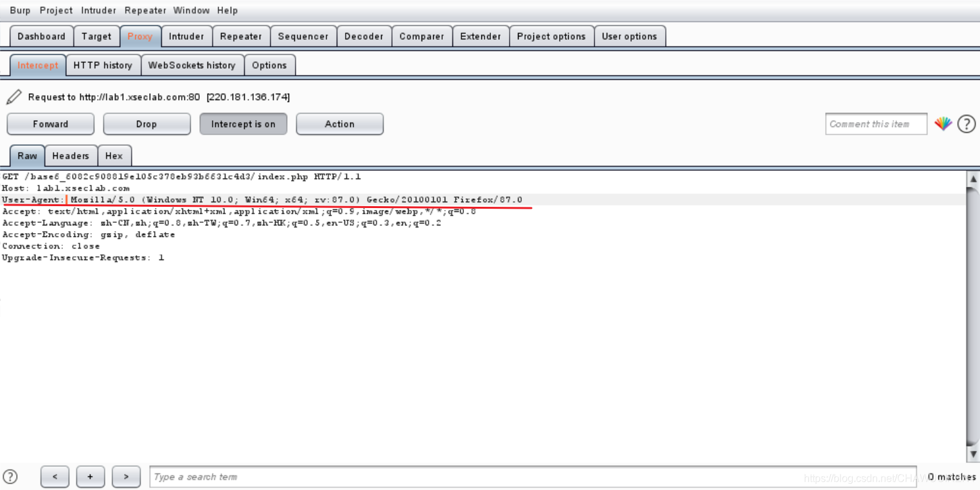Open the highlight color picker icon
The height and width of the screenshot is (490, 980).
(x=943, y=124)
